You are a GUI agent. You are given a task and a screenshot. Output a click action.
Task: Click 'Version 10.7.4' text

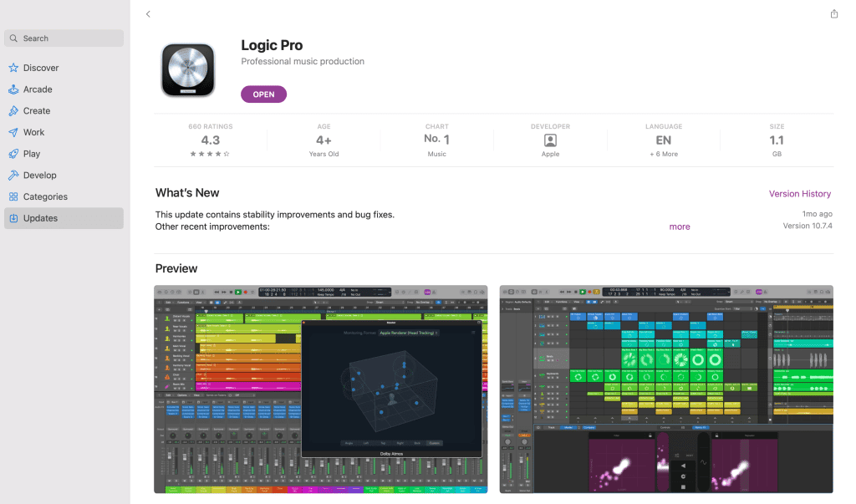(x=808, y=226)
